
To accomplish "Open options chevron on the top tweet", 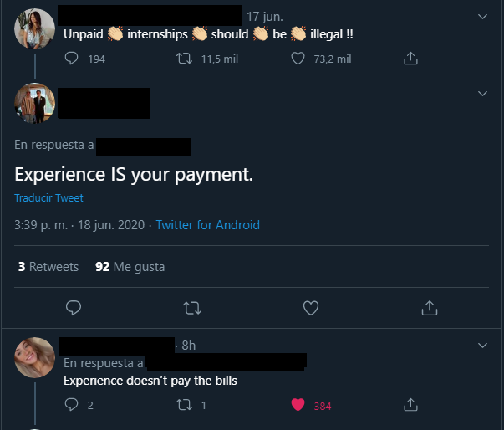I will point(482,16).
